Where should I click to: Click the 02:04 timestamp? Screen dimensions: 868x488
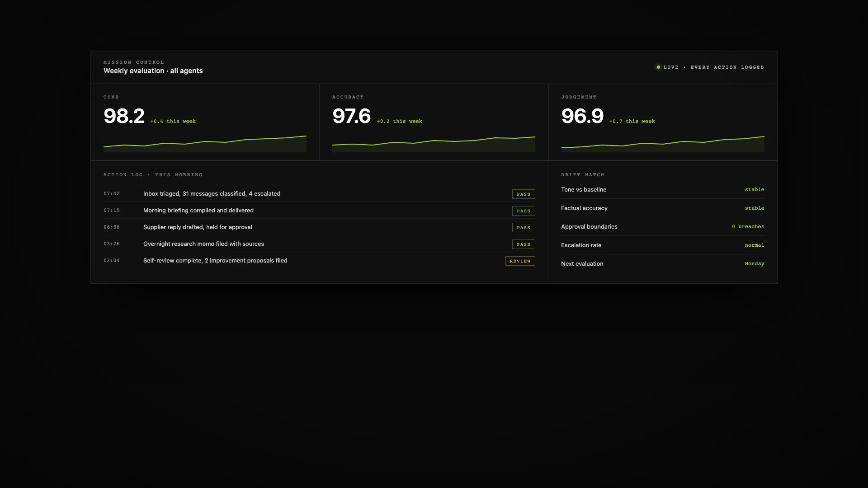[112, 261]
